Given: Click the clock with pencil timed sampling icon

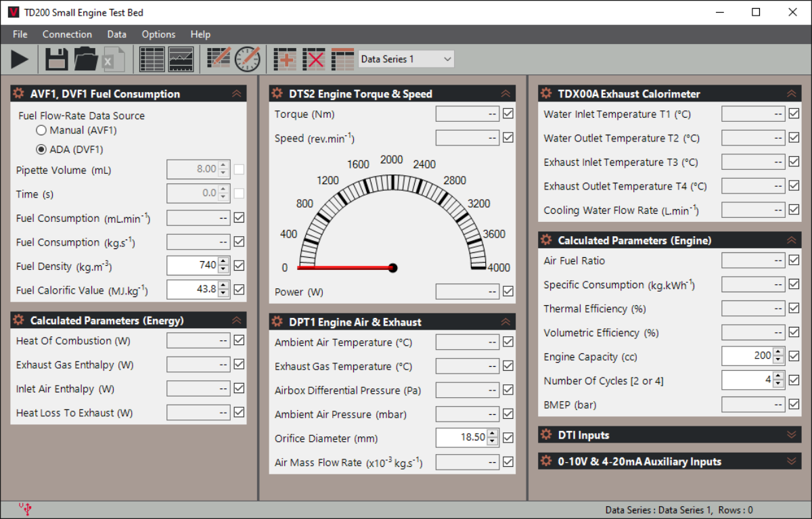Looking at the screenshot, I should click(x=248, y=60).
